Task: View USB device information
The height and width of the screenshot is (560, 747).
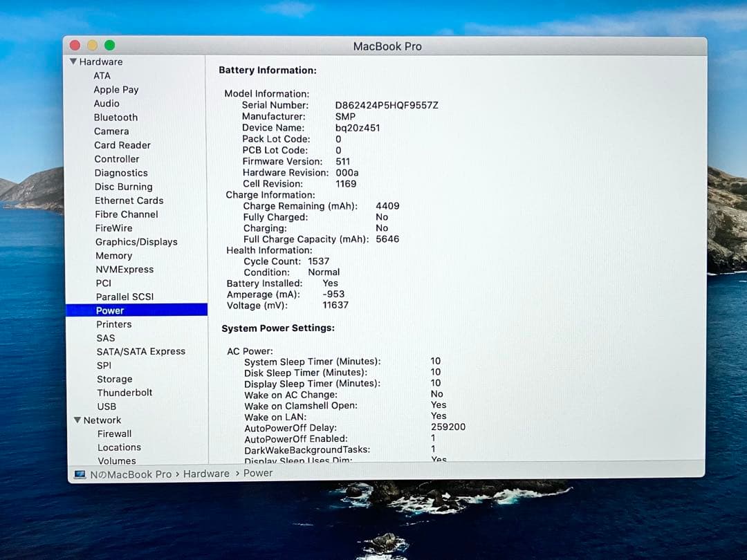Action: [107, 407]
